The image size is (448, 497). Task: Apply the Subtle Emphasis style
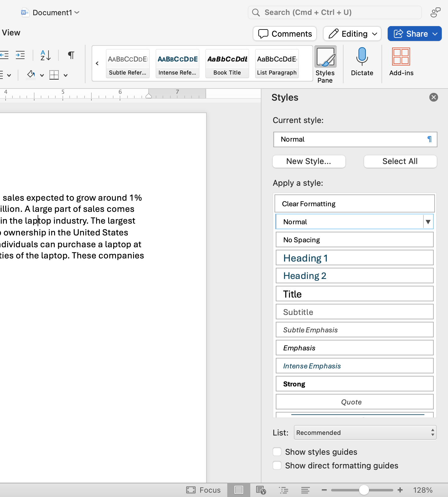click(355, 330)
